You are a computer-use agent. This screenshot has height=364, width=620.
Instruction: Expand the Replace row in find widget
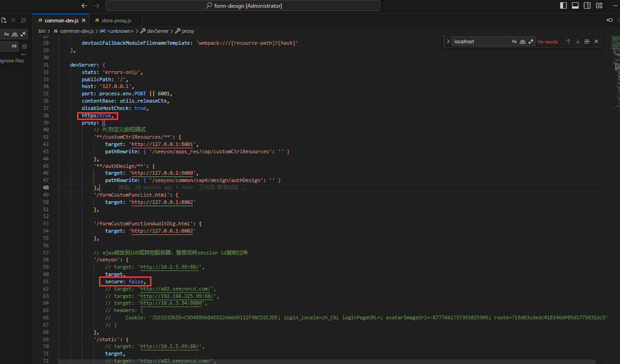448,42
